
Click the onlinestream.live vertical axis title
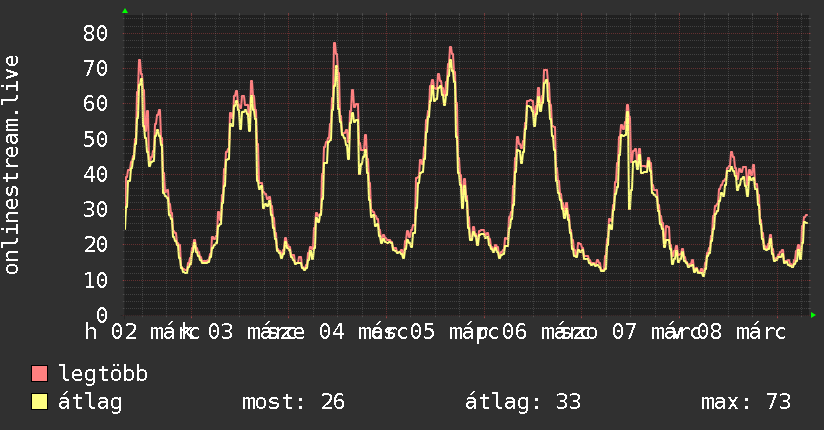[x=12, y=165]
